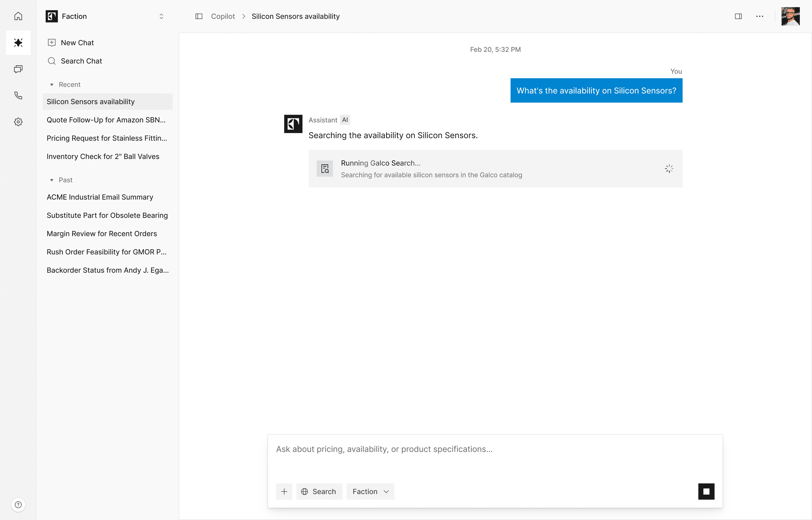Toggle the right side panel icon
Image resolution: width=812 pixels, height=520 pixels.
738,16
